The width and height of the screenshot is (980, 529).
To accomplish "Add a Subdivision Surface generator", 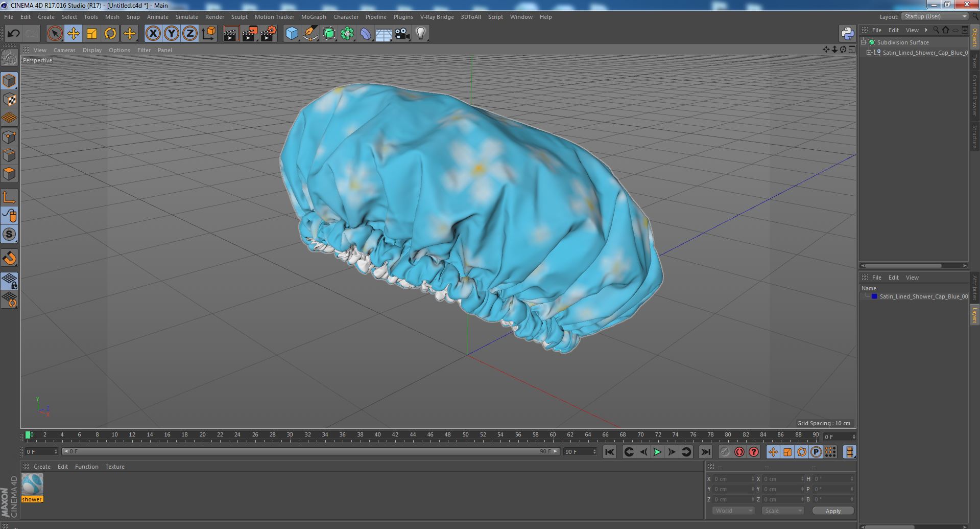I will [x=329, y=34].
